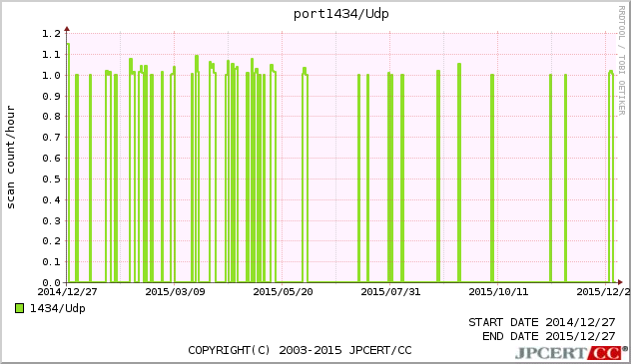Viewport: 631px width, 364px height.
Task: Click the COPYRIGHT(C) 2003-2015 JPCERT/CC text
Action: coord(300,350)
